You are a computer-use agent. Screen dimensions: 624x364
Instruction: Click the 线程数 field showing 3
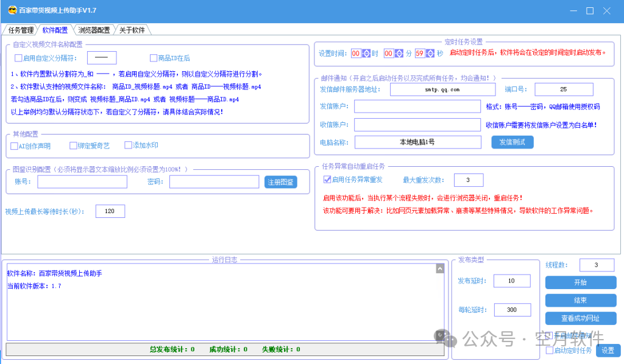pos(597,265)
